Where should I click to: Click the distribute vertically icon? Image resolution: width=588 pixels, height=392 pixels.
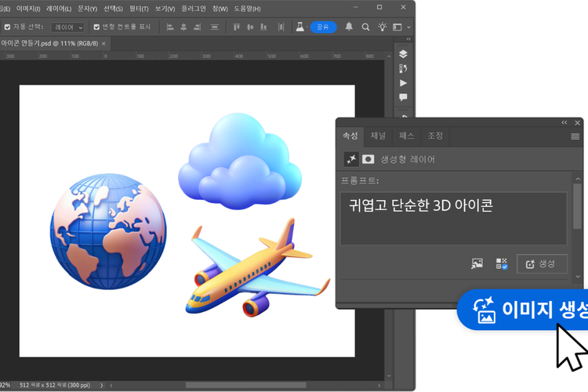point(215,27)
